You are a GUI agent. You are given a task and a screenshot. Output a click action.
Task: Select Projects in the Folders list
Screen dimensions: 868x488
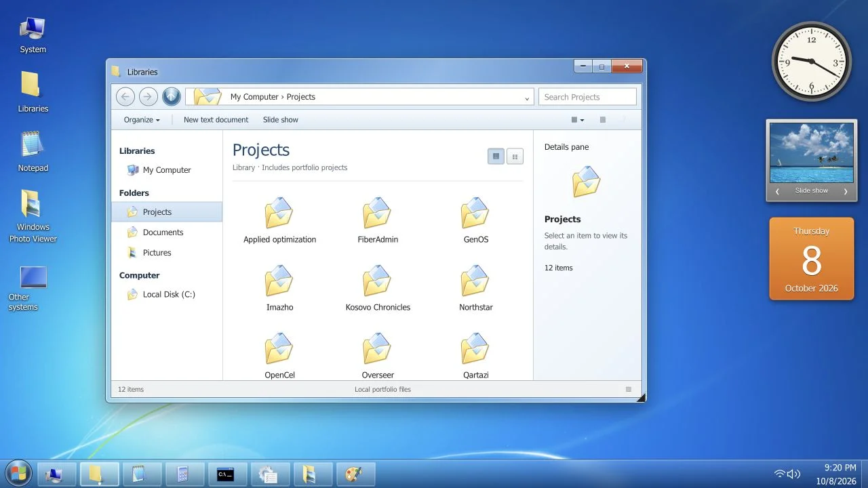pyautogui.click(x=167, y=212)
